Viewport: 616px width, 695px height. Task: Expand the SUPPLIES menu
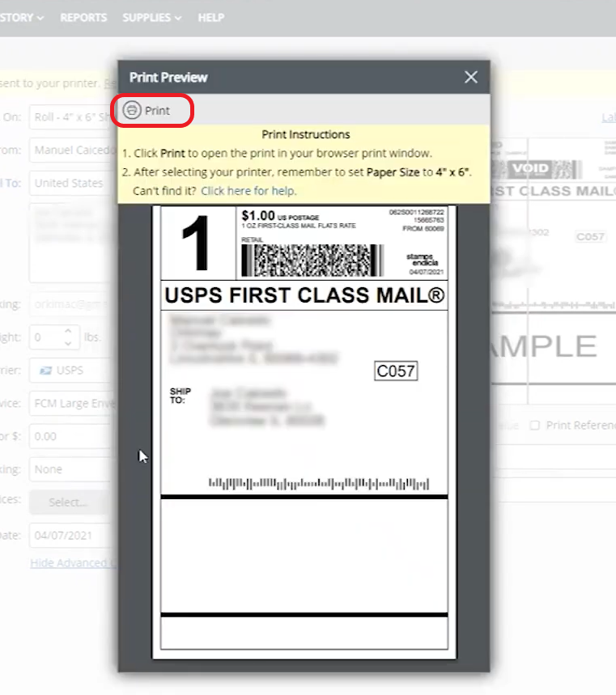[x=151, y=18]
